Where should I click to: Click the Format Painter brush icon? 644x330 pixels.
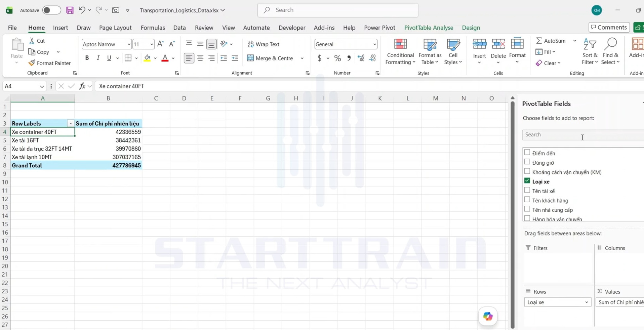(x=32, y=63)
